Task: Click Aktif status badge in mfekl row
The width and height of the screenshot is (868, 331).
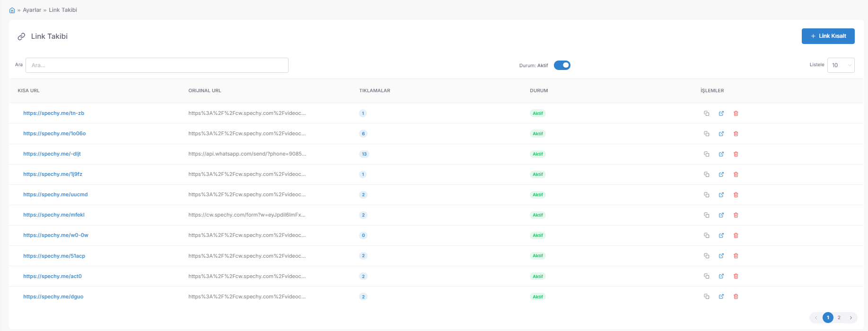Action: (x=538, y=215)
